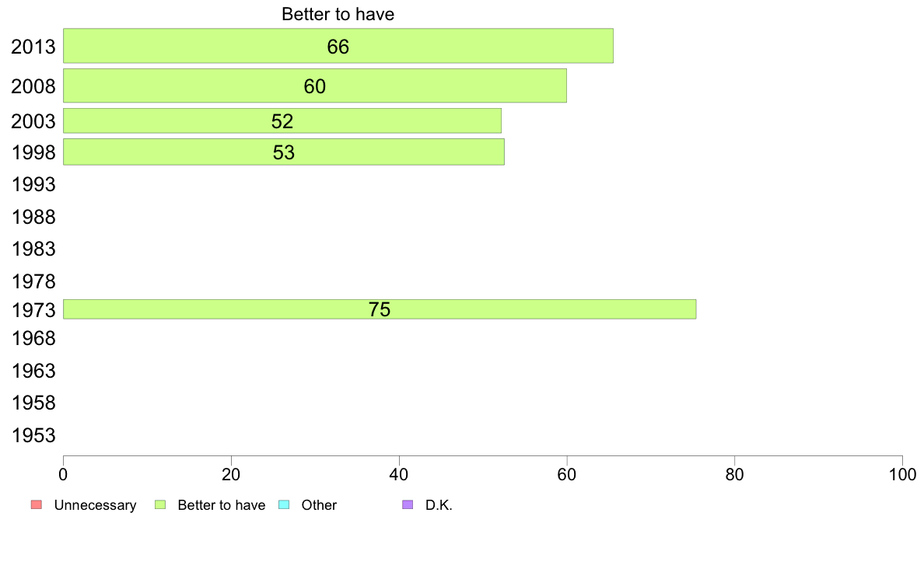Select the 1998 bar showing 53

283,152
